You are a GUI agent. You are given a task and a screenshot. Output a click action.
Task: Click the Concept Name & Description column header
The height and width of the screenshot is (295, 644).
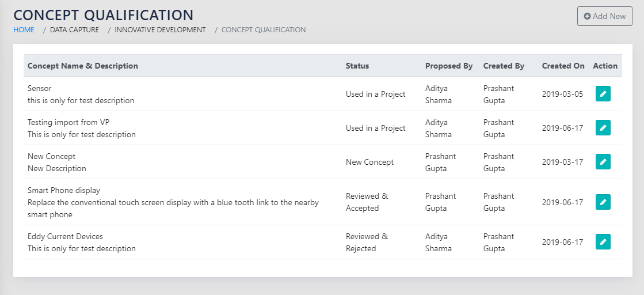[83, 66]
